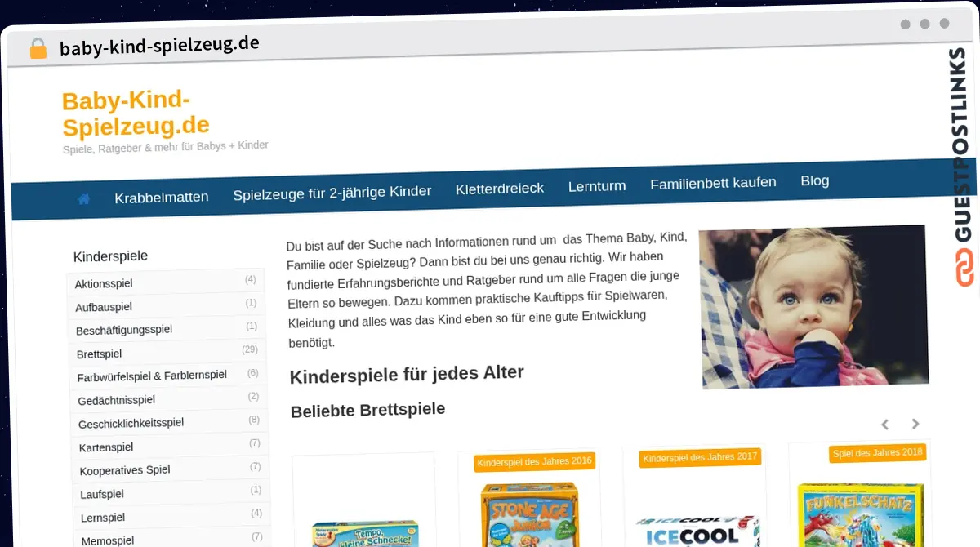980x547 pixels.
Task: Click Kinderspiele sidebar heading
Action: [110, 256]
